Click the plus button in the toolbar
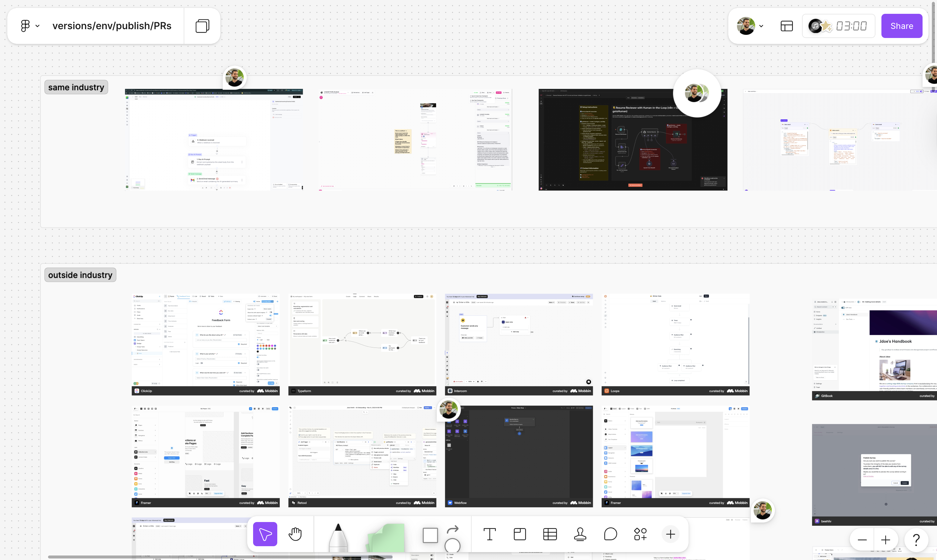 click(671, 534)
